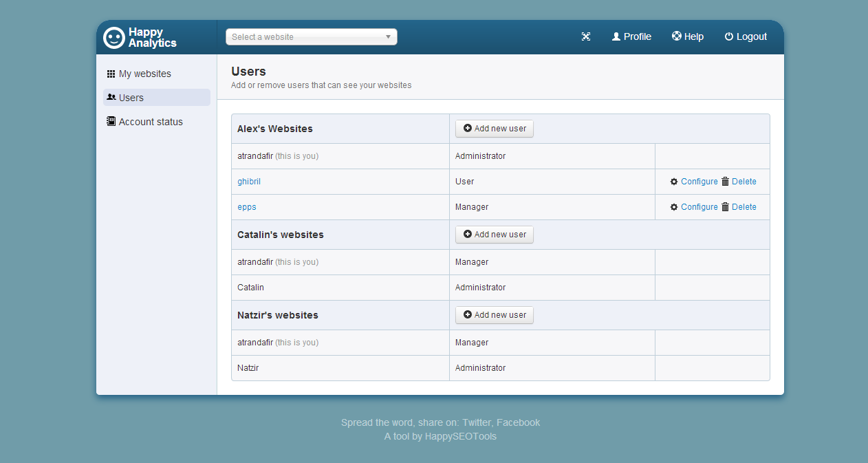Open the ghibril user link
This screenshot has height=463, width=868.
tap(249, 182)
